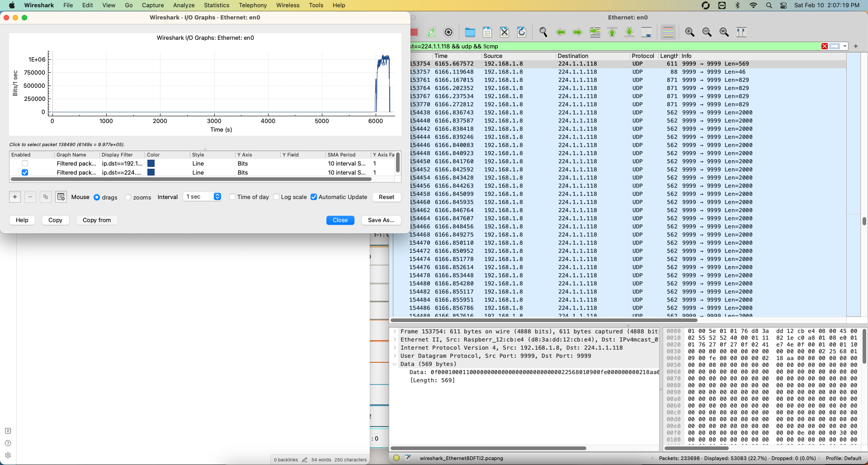Find a packet magnifier icon
This screenshot has height=465, width=868.
coord(543,32)
